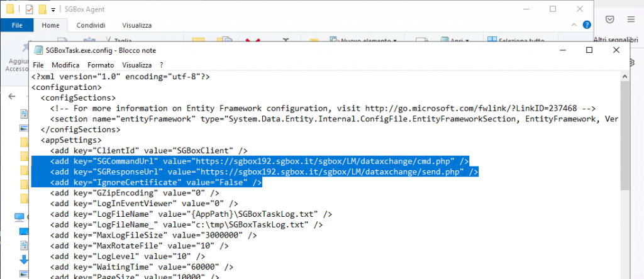Click the GZipEncoding key line
The width and height of the screenshot is (644, 279).
(135, 193)
